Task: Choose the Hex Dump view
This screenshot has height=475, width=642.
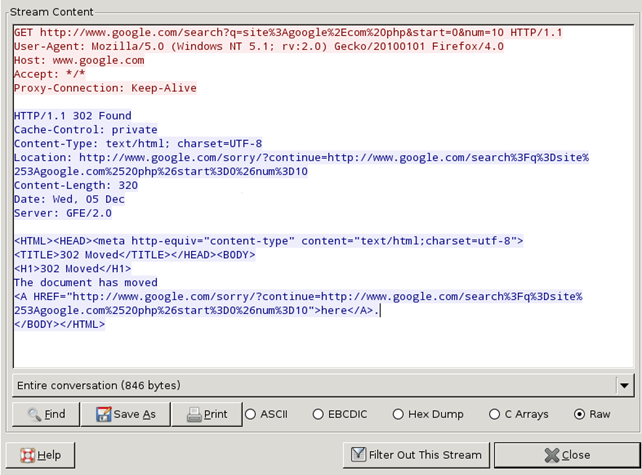Action: 398,414
